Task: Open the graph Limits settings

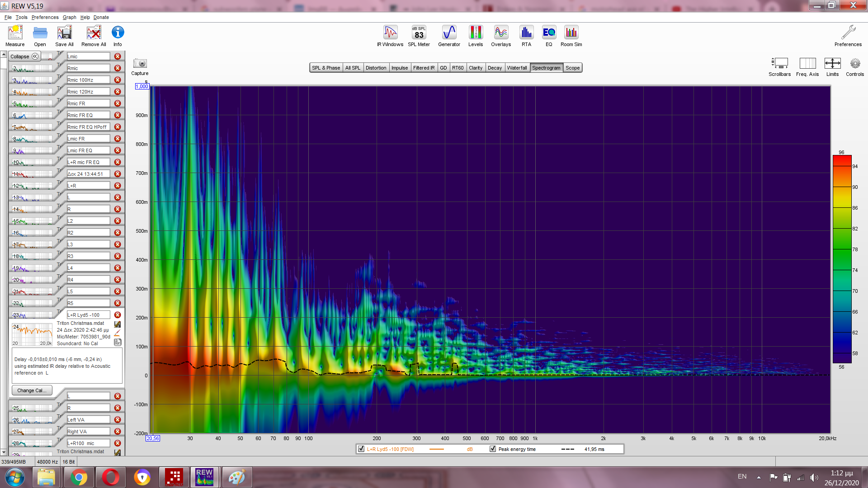Action: click(x=832, y=66)
